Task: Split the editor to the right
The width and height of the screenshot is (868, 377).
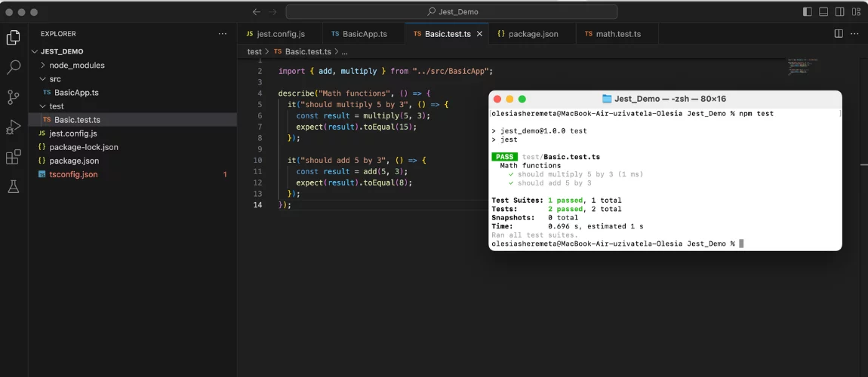Action: (x=838, y=34)
